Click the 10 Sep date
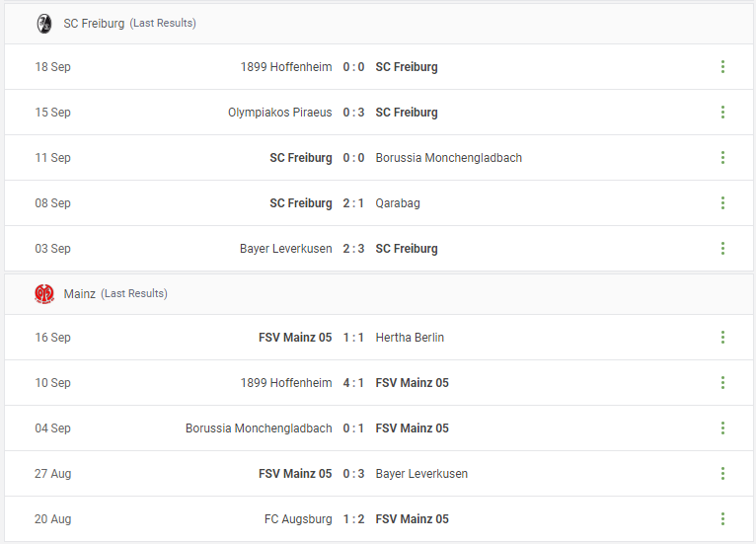756x544 pixels. point(52,383)
